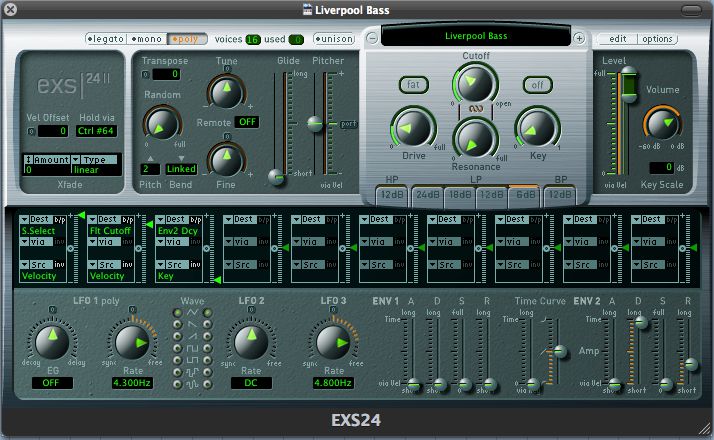Select the LP 12dB filter tab
The height and width of the screenshot is (440, 714).
(492, 194)
